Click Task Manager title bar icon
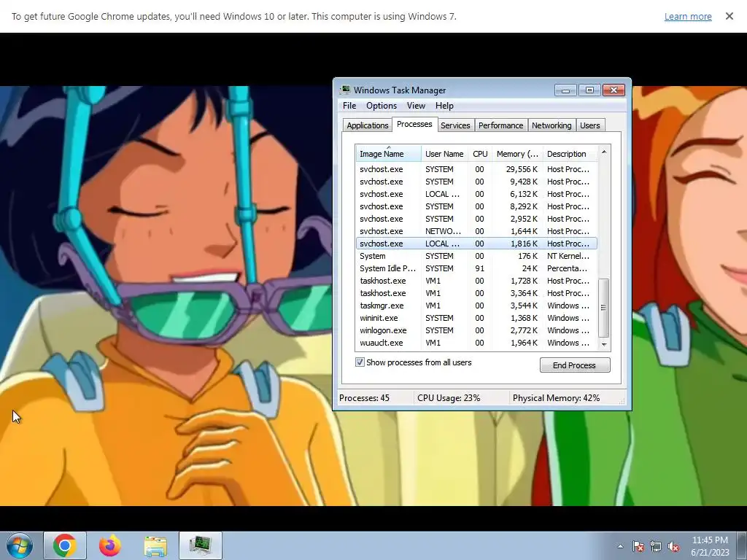Screen dimensions: 747x560 (345, 90)
